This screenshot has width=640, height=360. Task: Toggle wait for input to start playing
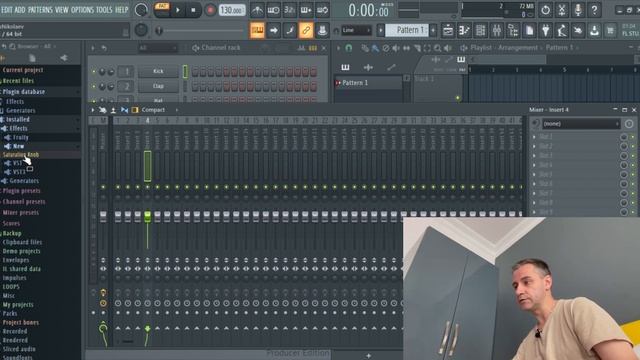click(x=273, y=10)
